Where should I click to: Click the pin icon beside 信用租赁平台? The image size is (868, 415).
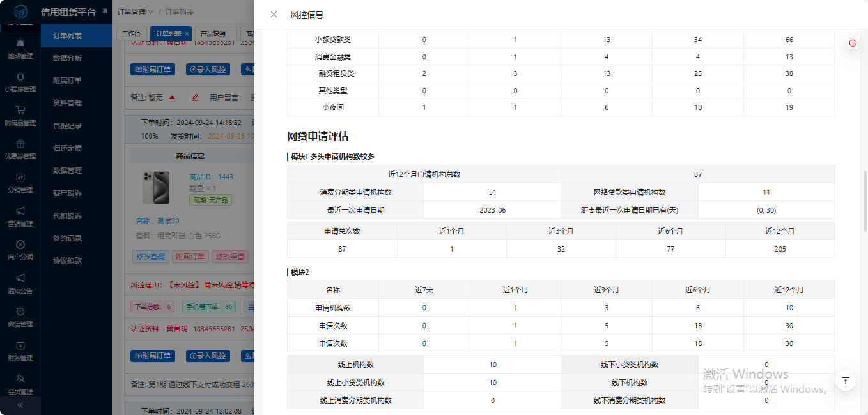pyautogui.click(x=105, y=12)
